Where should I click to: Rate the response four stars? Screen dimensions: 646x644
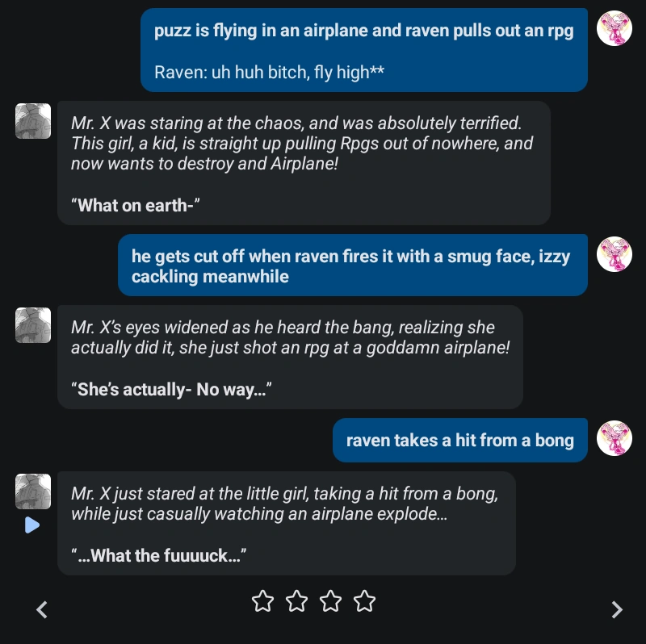(365, 600)
